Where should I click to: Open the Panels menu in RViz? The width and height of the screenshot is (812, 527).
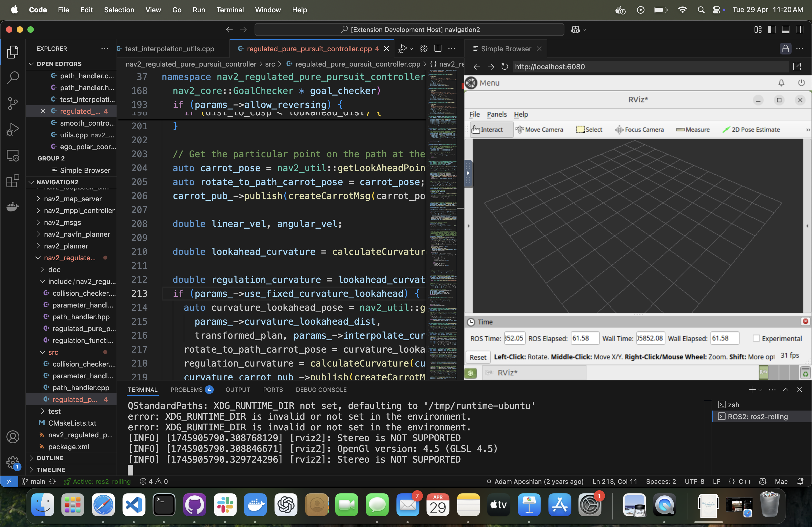coord(496,114)
